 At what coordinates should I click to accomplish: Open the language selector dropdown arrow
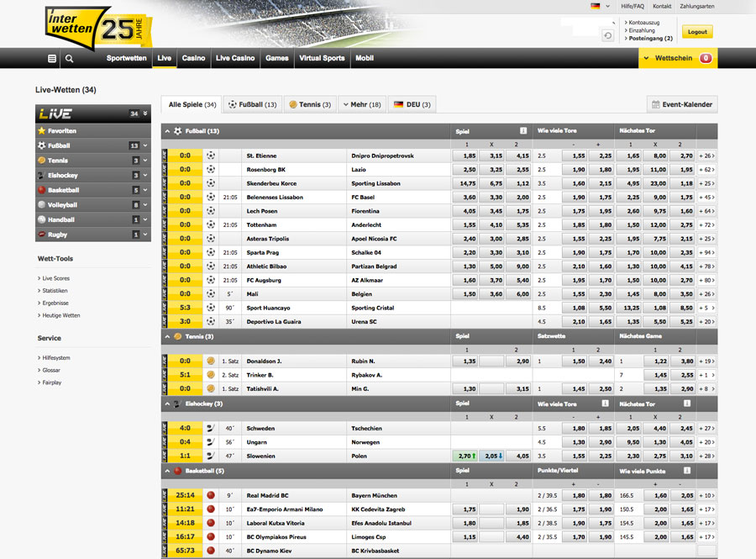click(607, 6)
